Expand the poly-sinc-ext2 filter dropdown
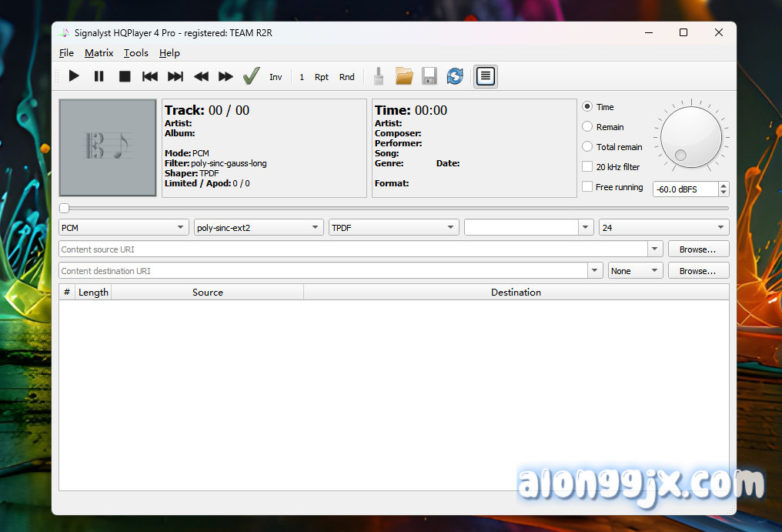Viewport: 782px width, 532px height. click(259, 228)
